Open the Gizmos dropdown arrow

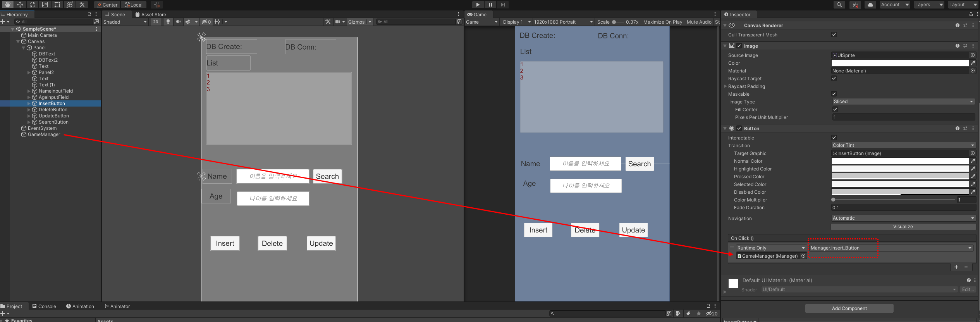point(370,22)
